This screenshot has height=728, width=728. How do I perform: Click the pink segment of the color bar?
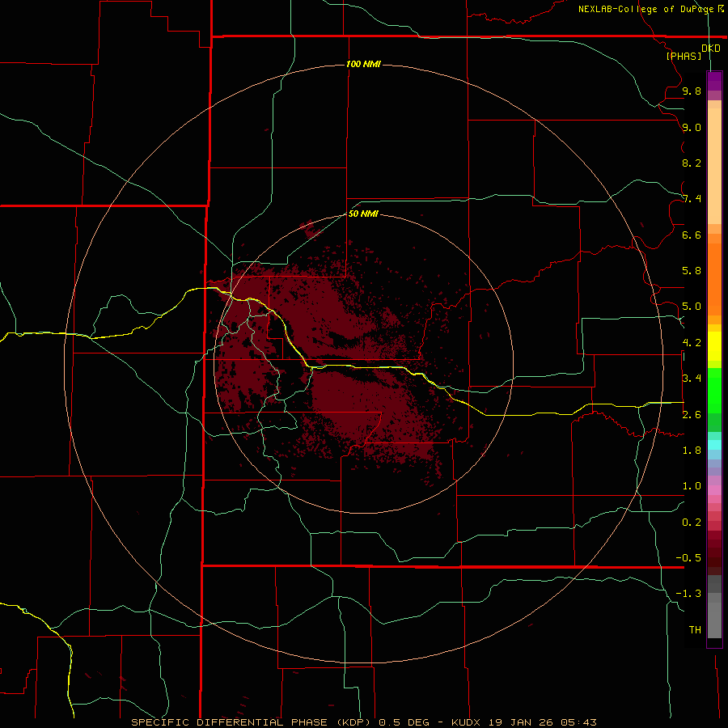click(x=714, y=490)
